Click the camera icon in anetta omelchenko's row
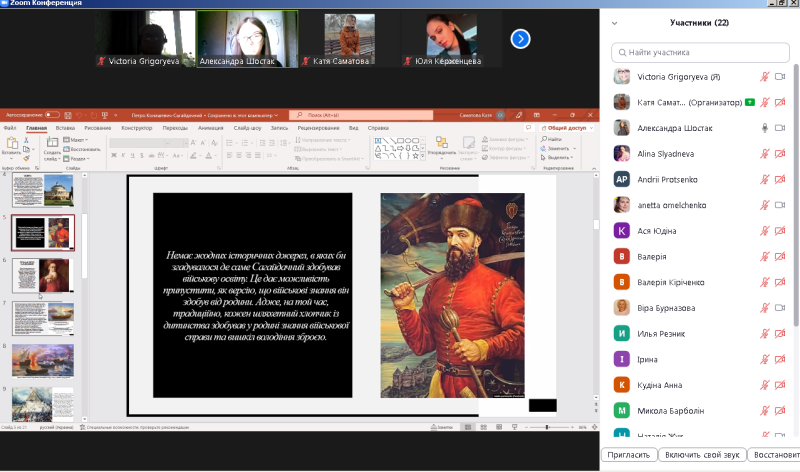The width and height of the screenshot is (800, 472). tap(780, 205)
